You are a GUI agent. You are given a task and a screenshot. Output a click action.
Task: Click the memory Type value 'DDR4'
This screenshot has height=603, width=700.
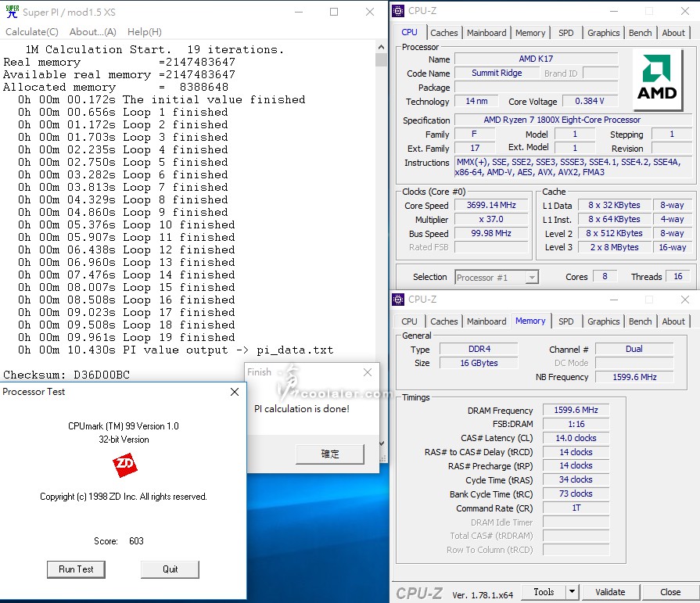479,349
